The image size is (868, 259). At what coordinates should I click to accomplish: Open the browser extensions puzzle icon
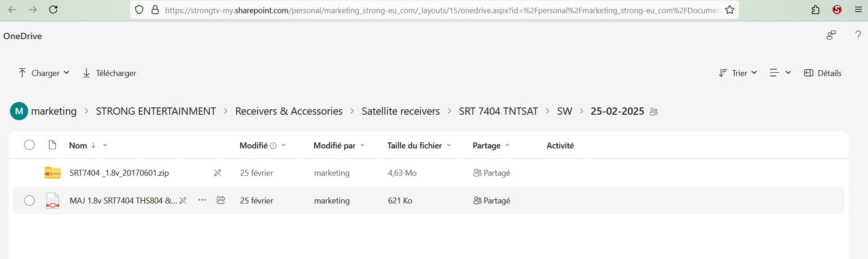(815, 10)
